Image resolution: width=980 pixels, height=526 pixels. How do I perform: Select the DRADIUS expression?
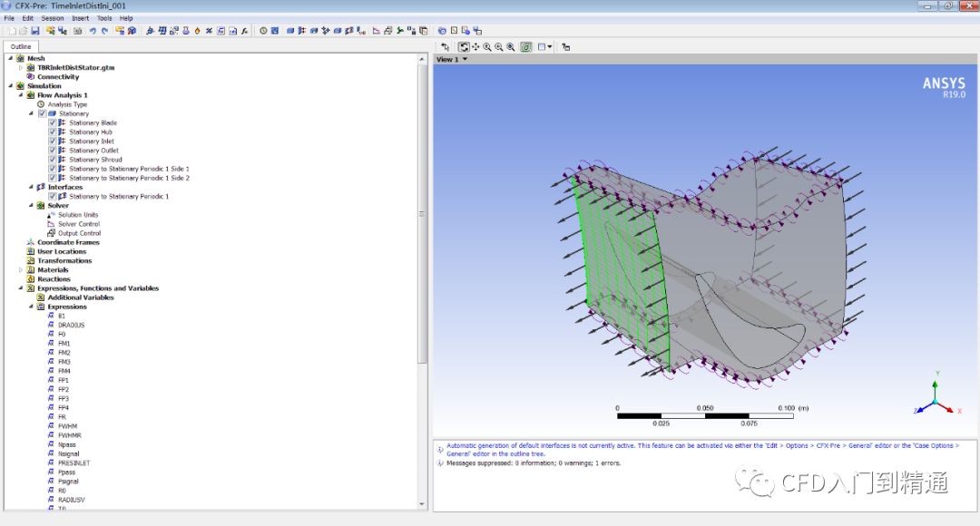click(72, 325)
